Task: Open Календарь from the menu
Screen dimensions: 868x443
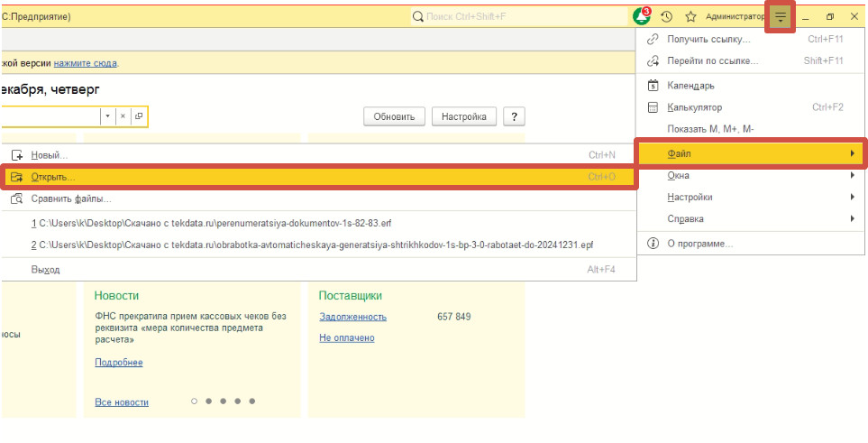Action: click(x=750, y=86)
